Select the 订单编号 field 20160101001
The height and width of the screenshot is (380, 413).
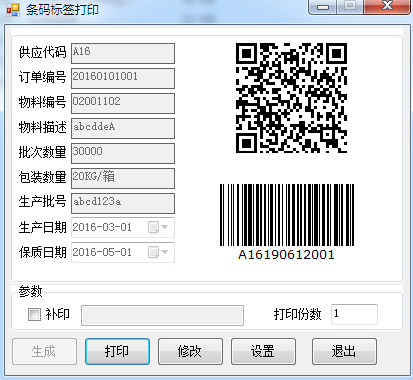pos(123,78)
